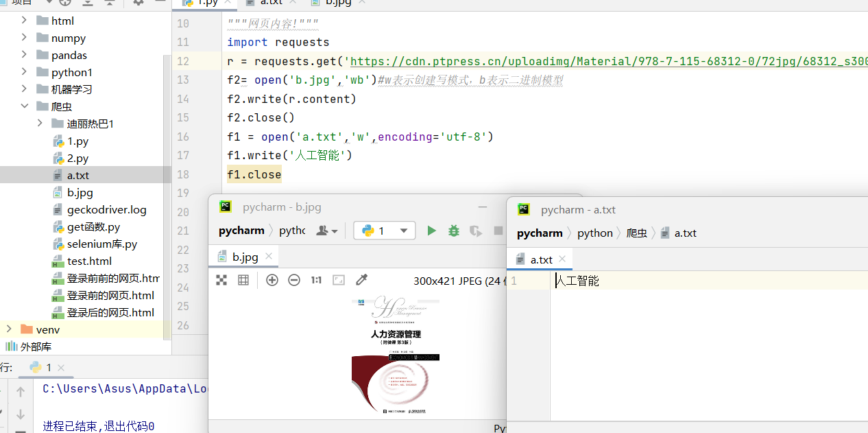The height and width of the screenshot is (433, 868).
Task: Toggle grid display in image viewer
Action: [243, 280]
